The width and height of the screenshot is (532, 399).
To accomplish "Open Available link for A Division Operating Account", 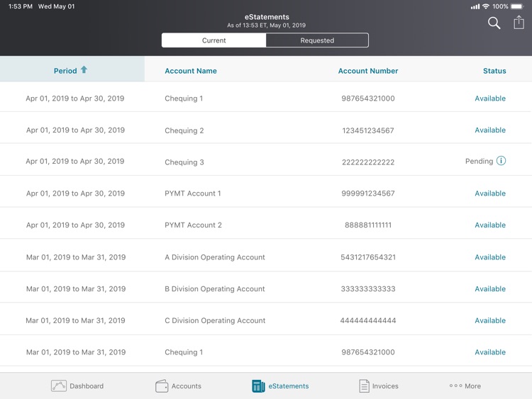I will (x=490, y=257).
